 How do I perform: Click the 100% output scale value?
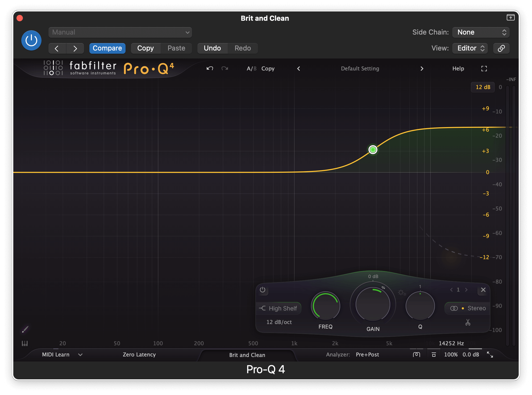pyautogui.click(x=451, y=355)
